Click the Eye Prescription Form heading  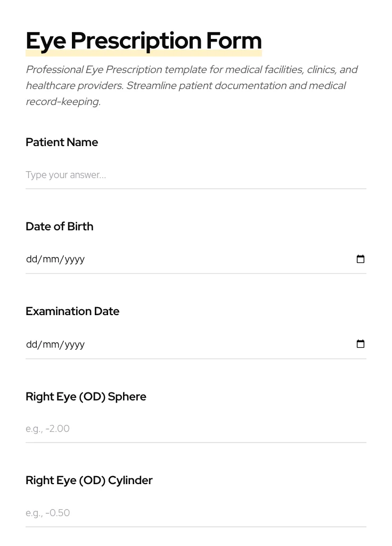coord(144,41)
